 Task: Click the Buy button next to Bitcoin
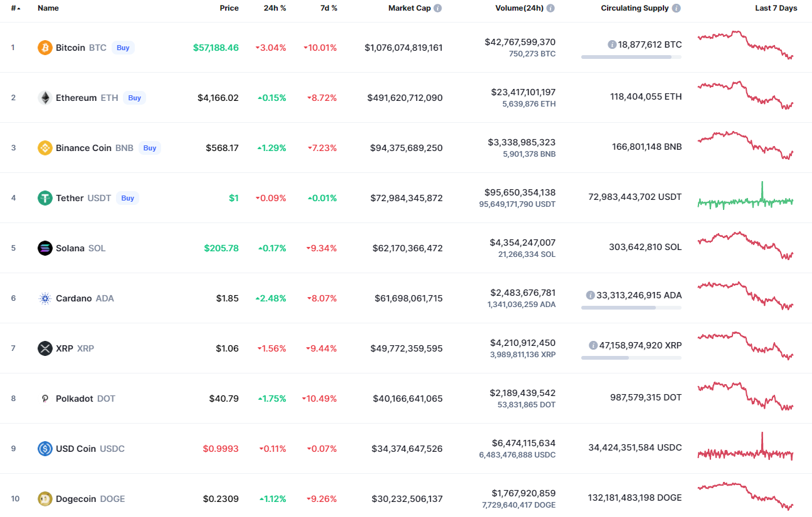[x=123, y=48]
